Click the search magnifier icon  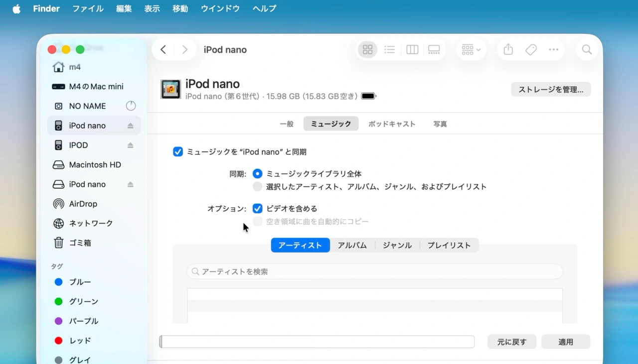587,50
